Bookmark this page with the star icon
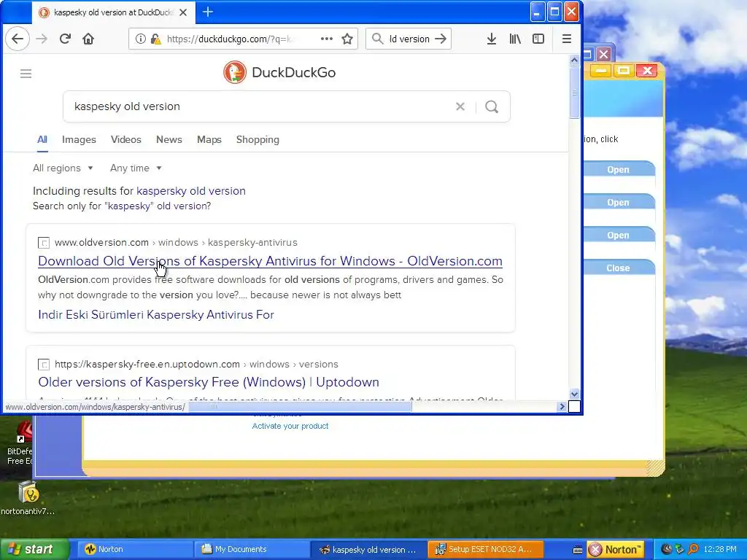 pyautogui.click(x=347, y=39)
